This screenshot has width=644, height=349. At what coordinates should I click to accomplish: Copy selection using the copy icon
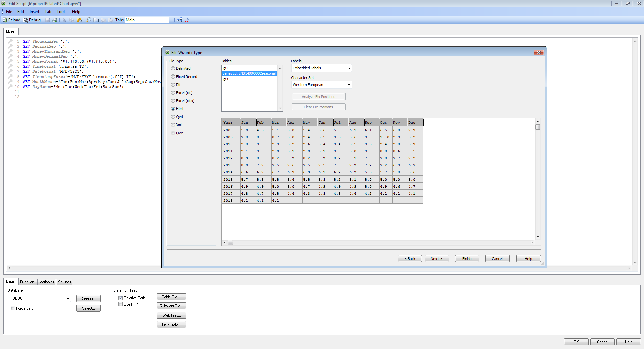coord(72,20)
